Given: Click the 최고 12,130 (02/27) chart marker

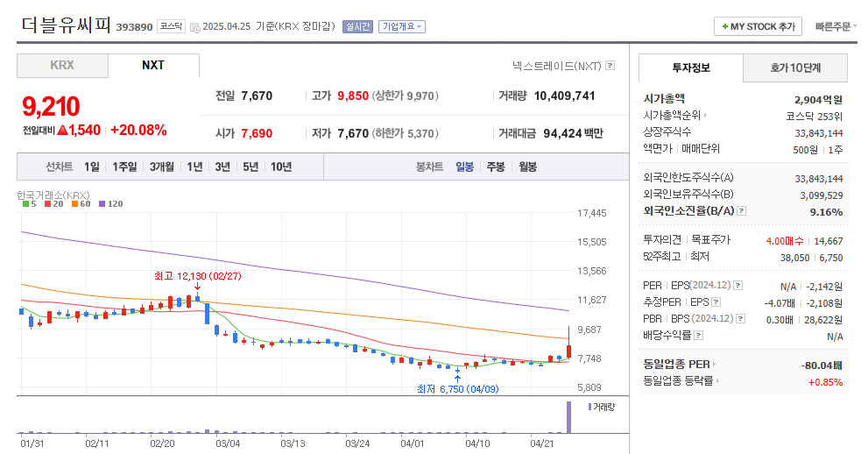Looking at the screenshot, I should point(198,276).
